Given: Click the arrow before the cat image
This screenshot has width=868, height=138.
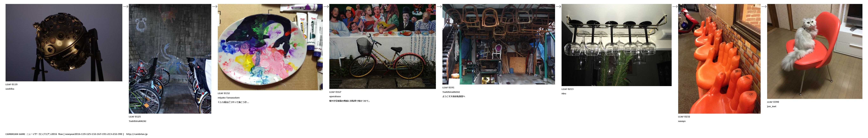Looking at the screenshot, I should pos(764,6).
